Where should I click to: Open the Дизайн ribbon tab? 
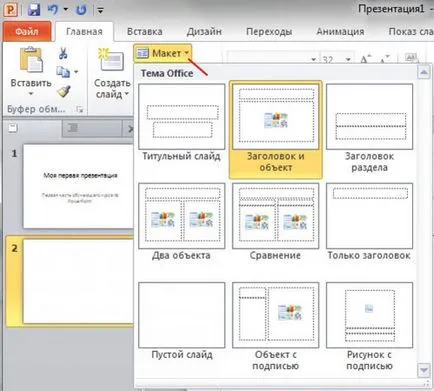(x=204, y=32)
